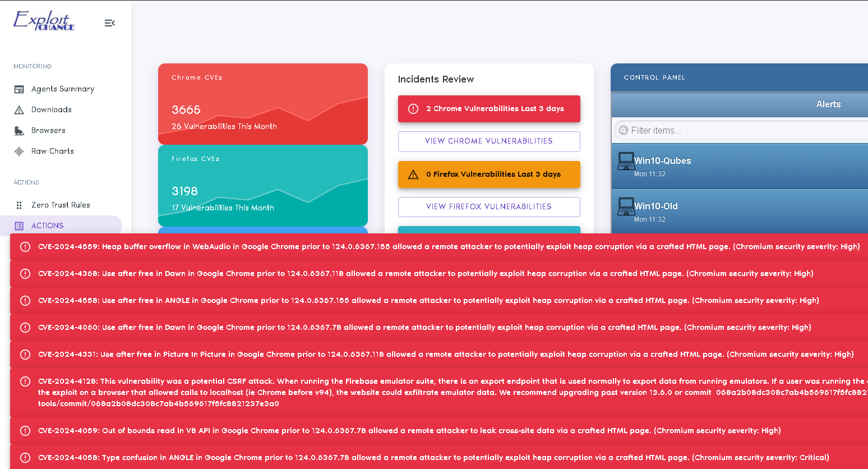
Task: Click alert icon beside CVE-2024-4559
Action: [25, 247]
